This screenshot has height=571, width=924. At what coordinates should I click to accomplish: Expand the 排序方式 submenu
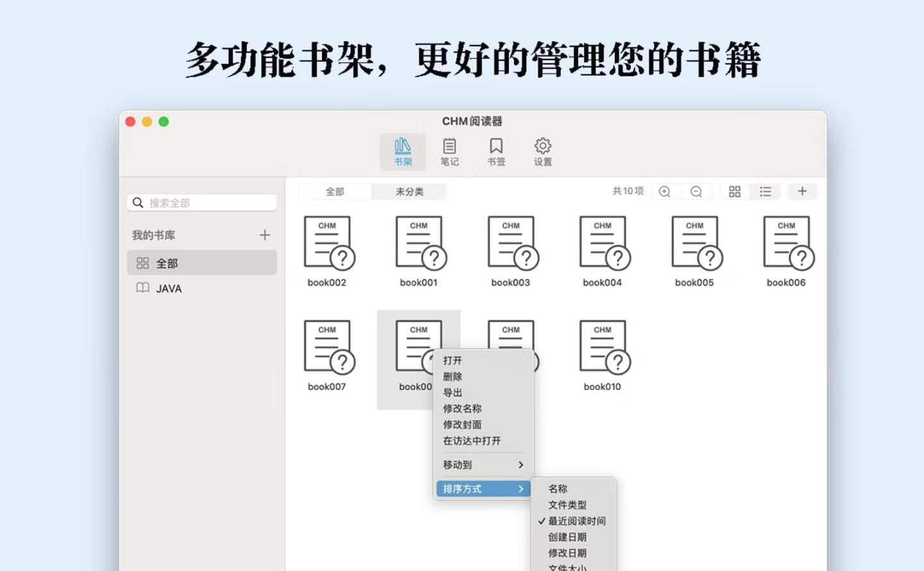click(x=483, y=489)
